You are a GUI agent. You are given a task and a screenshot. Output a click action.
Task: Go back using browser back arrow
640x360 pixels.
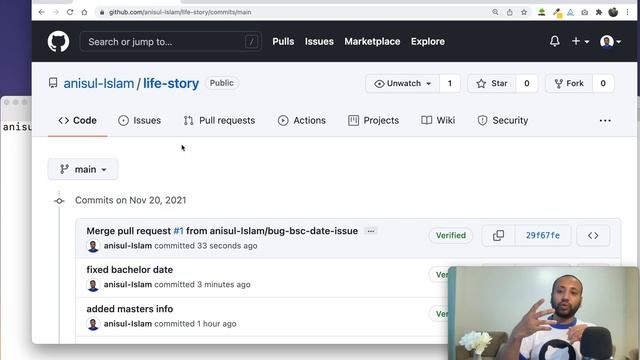coord(42,12)
